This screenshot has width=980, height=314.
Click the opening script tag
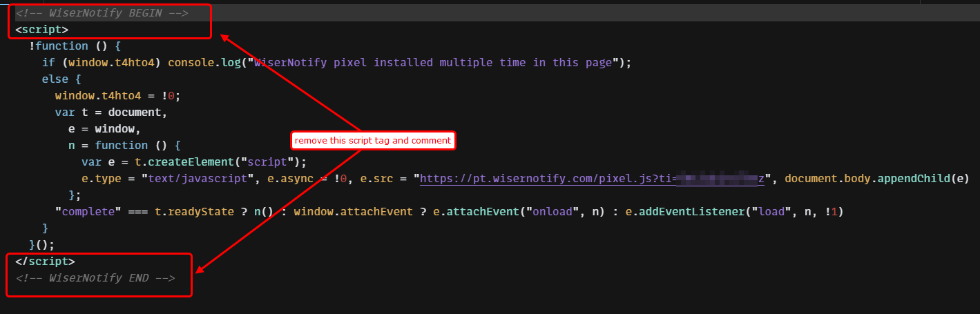[42, 30]
